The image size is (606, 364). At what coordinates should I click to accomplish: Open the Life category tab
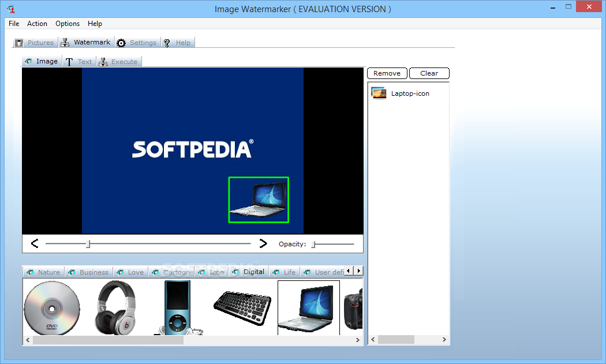pos(284,272)
